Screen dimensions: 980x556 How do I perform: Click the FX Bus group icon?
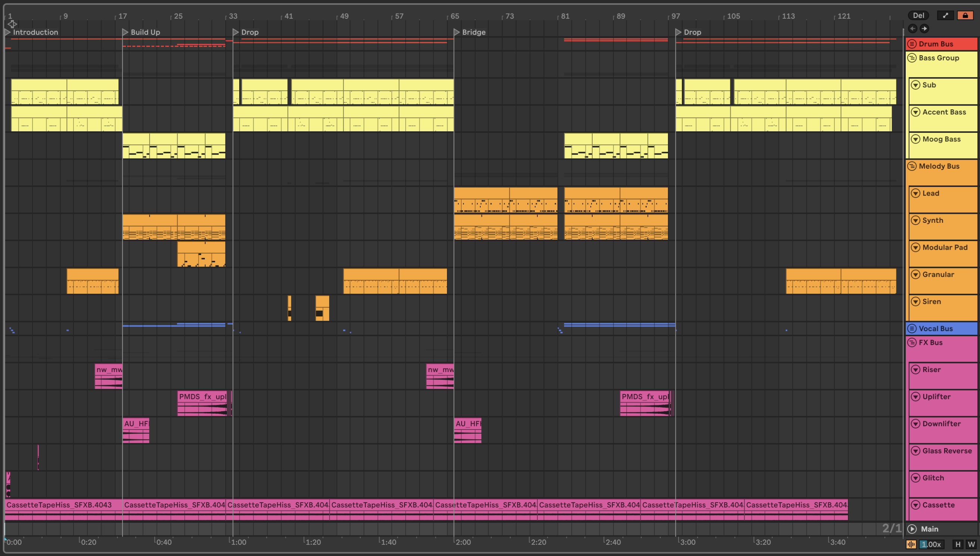point(912,343)
